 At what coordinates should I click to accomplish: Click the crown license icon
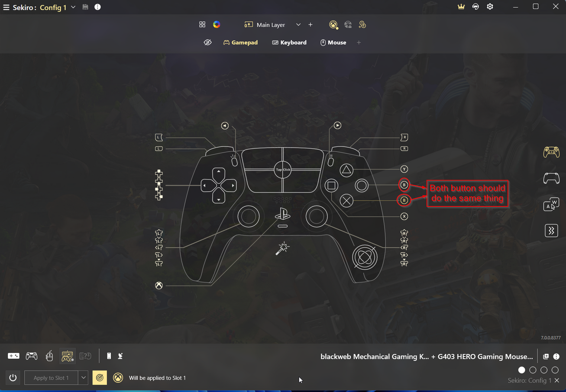click(461, 7)
